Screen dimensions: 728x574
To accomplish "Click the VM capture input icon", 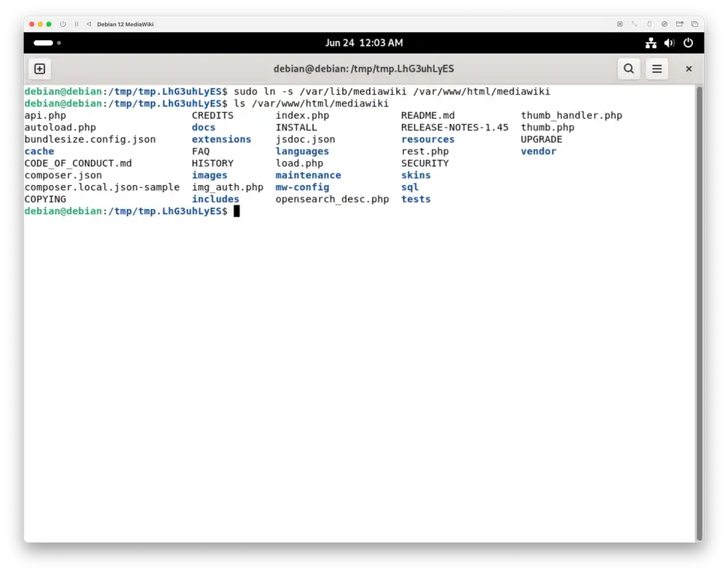I will tap(620, 24).
